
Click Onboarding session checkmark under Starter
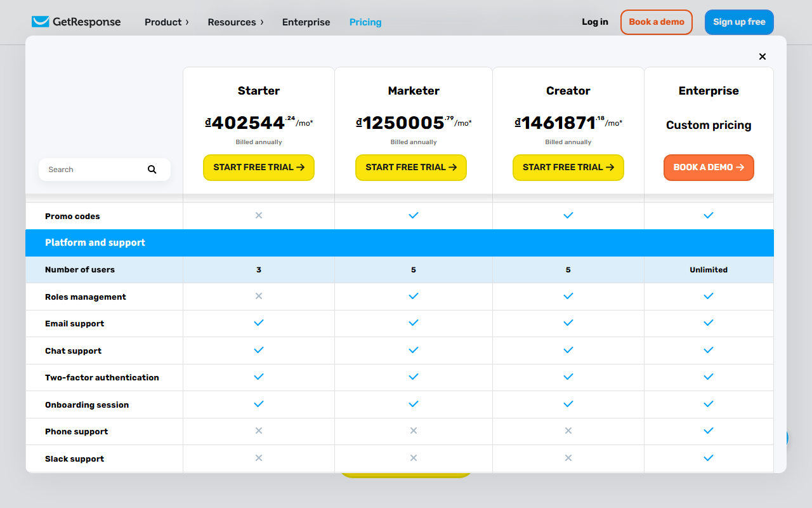[259, 404]
